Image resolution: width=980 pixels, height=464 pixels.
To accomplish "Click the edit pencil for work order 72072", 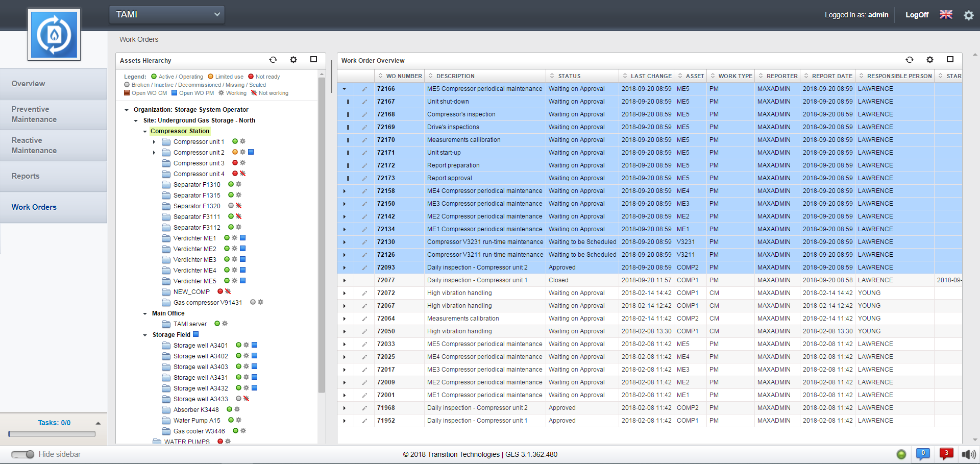I will [364, 293].
